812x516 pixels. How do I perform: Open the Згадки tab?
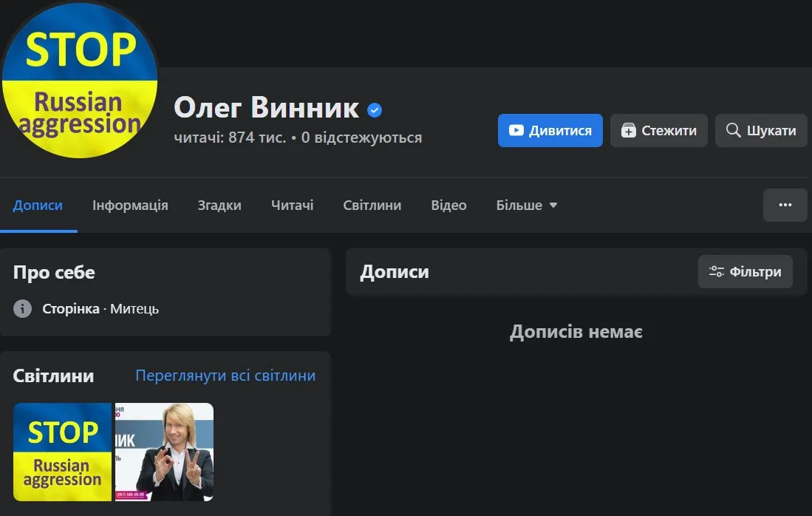[x=219, y=206]
